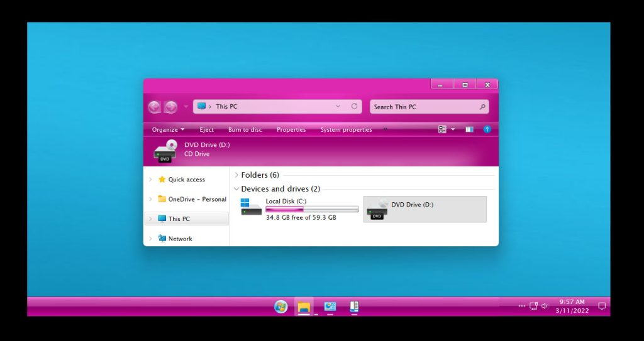The height and width of the screenshot is (341, 644).
Task: Select Quick access star icon
Action: tap(162, 180)
